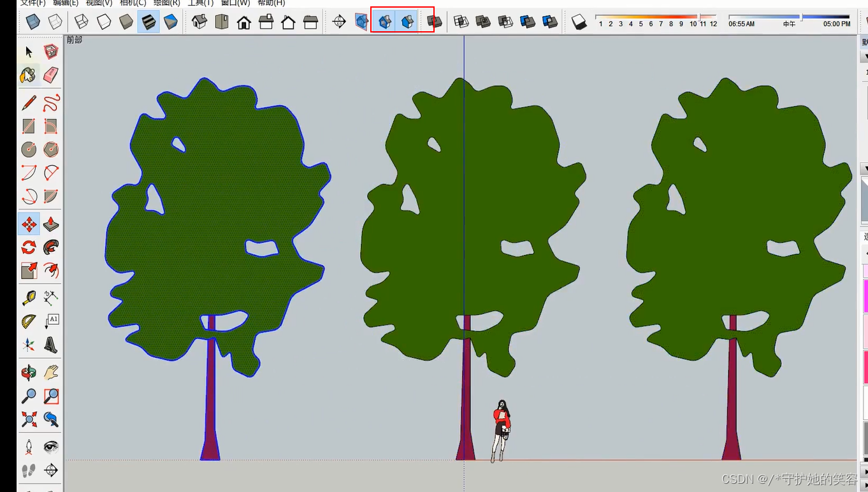Select the Pan hand tool
Image resolution: width=868 pixels, height=492 pixels.
point(51,372)
